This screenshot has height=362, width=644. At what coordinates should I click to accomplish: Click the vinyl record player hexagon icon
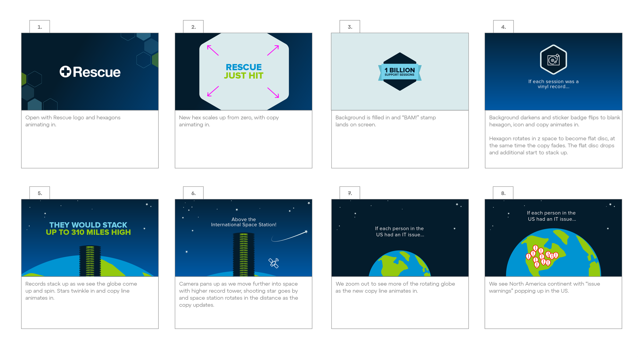click(x=553, y=60)
